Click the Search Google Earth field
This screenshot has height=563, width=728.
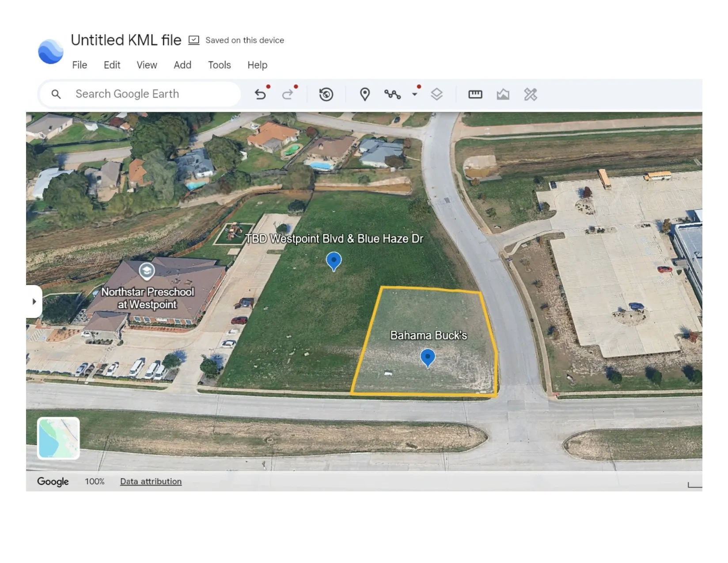pyautogui.click(x=140, y=94)
